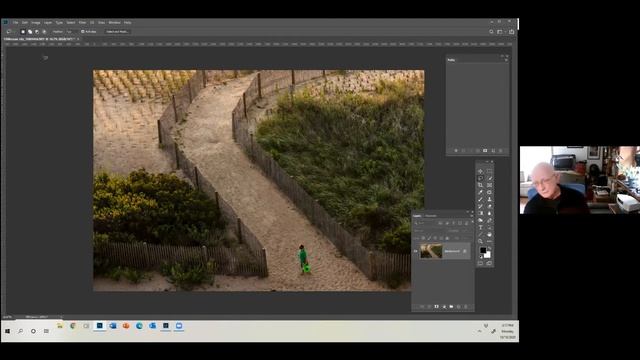Image resolution: width=640 pixels, height=360 pixels.
Task: Select the Crop tool
Action: click(x=480, y=185)
